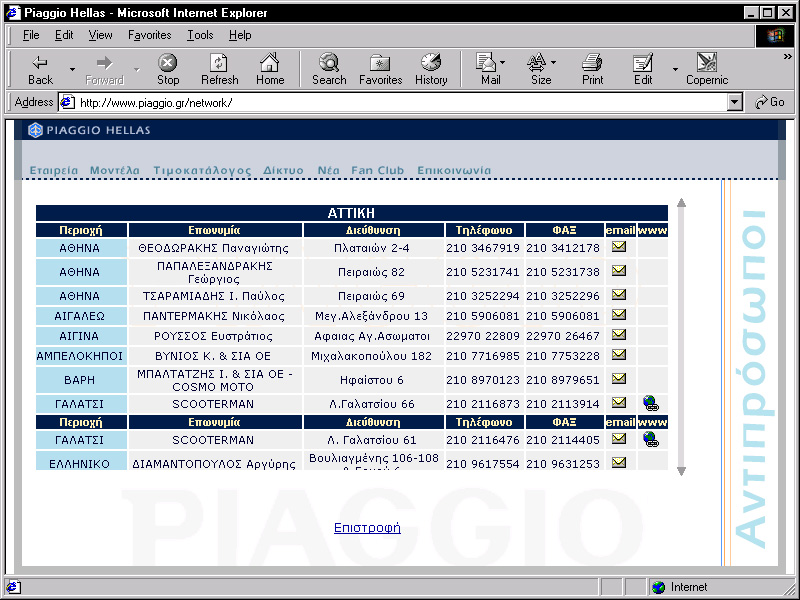Viewport: 800px width, 600px height.
Task: Select the ΑΤΤΙΚΗ table heading
Action: pos(352,213)
